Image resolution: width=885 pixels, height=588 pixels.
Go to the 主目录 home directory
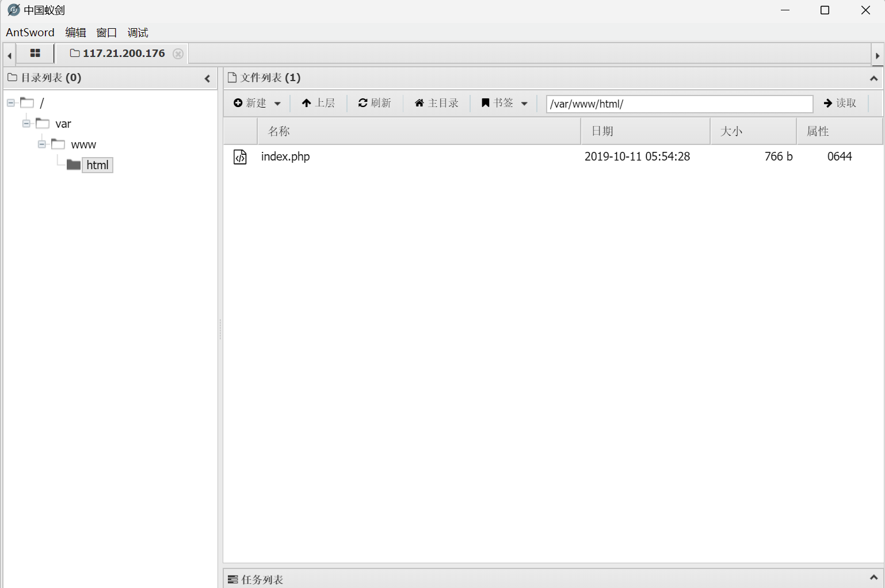coord(436,103)
